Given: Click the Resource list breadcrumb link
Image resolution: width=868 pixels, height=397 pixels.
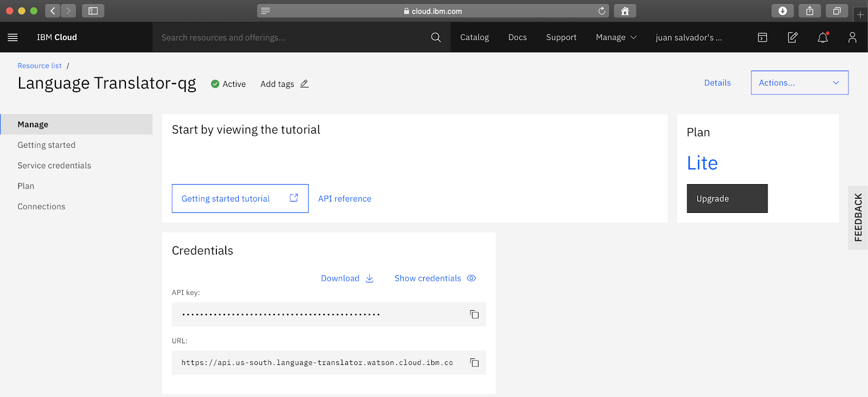Looking at the screenshot, I should 40,66.
